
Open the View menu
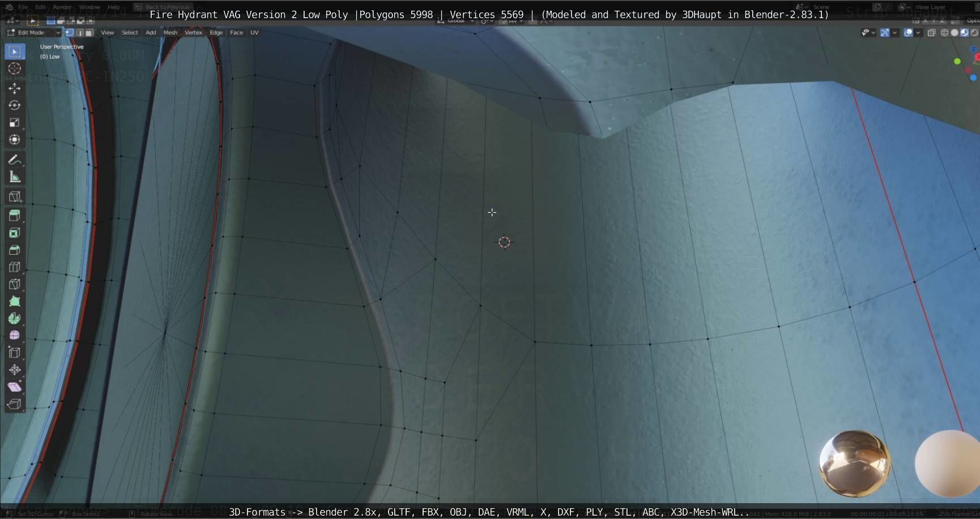click(107, 33)
